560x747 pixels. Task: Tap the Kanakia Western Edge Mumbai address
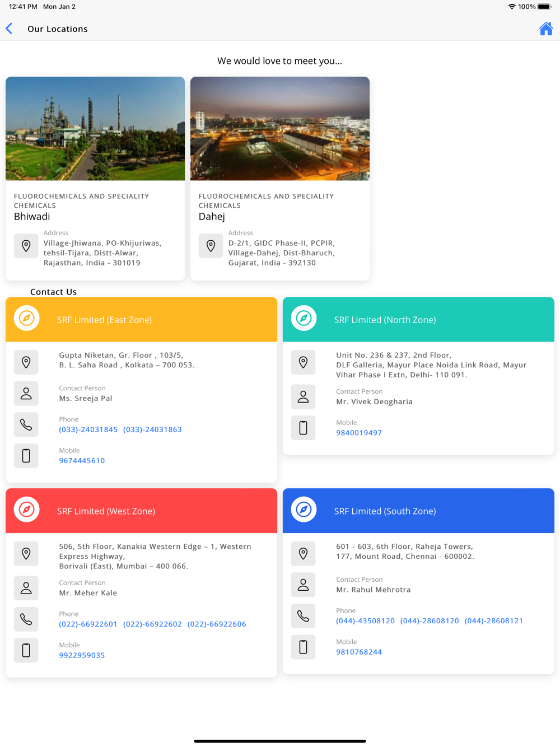(x=155, y=556)
